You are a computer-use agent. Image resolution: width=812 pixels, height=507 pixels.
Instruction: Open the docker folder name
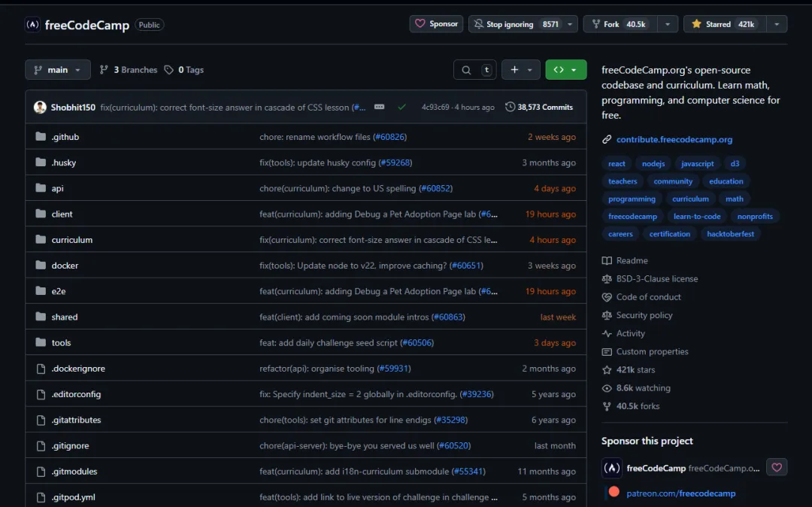pyautogui.click(x=65, y=266)
